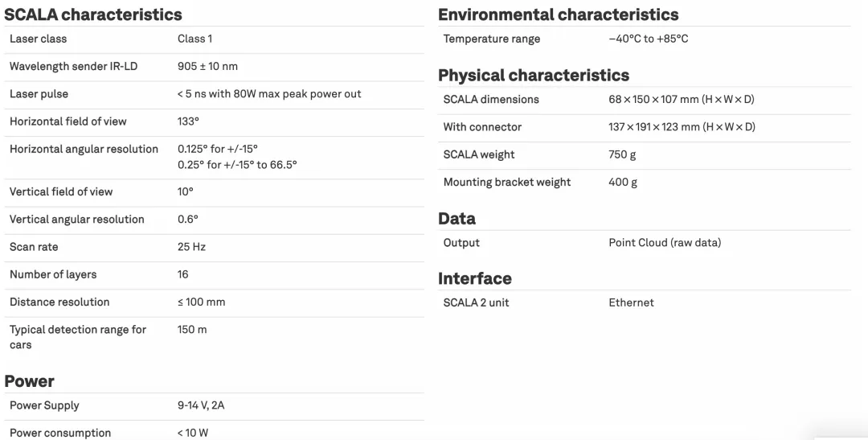
Task: Select the ≤ 100 mm distance resolution value
Action: [201, 302]
